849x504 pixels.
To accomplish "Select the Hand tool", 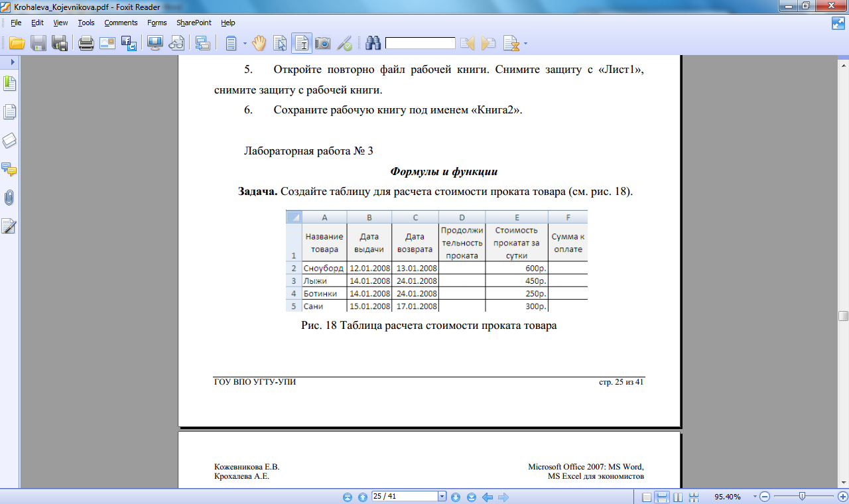I will click(259, 44).
